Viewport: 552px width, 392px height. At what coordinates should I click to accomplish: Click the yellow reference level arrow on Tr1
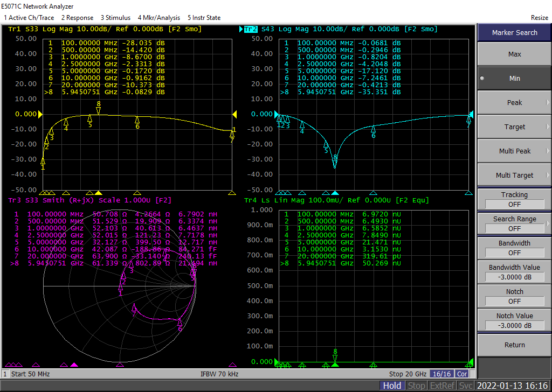pos(39,114)
